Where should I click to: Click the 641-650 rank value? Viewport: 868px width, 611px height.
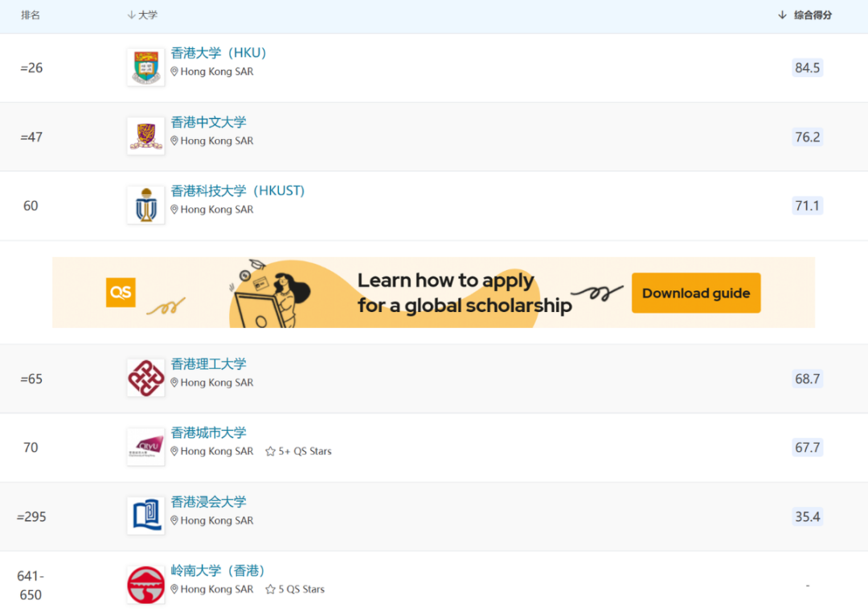31,585
